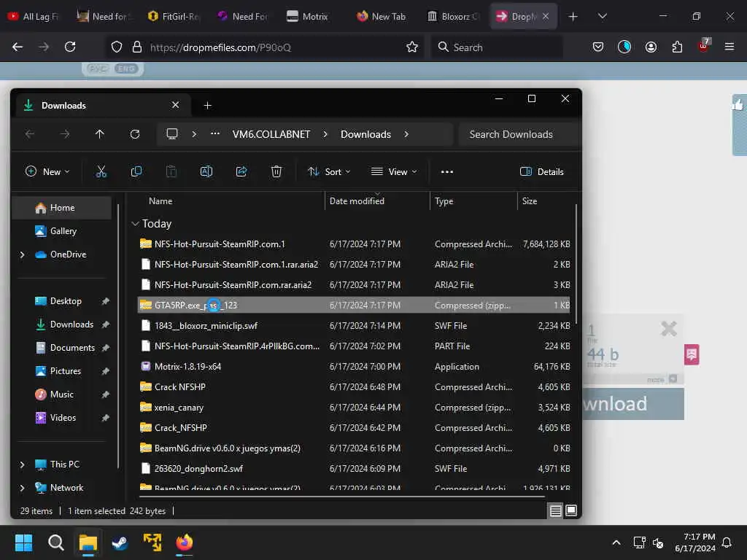Viewport: 747px width, 560px height.
Task: Click the Cut scissors icon in Explorer toolbar
Action: coord(101,171)
